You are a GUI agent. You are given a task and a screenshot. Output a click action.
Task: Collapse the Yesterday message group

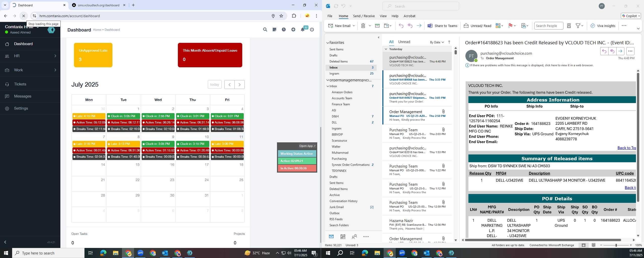tap(386, 49)
